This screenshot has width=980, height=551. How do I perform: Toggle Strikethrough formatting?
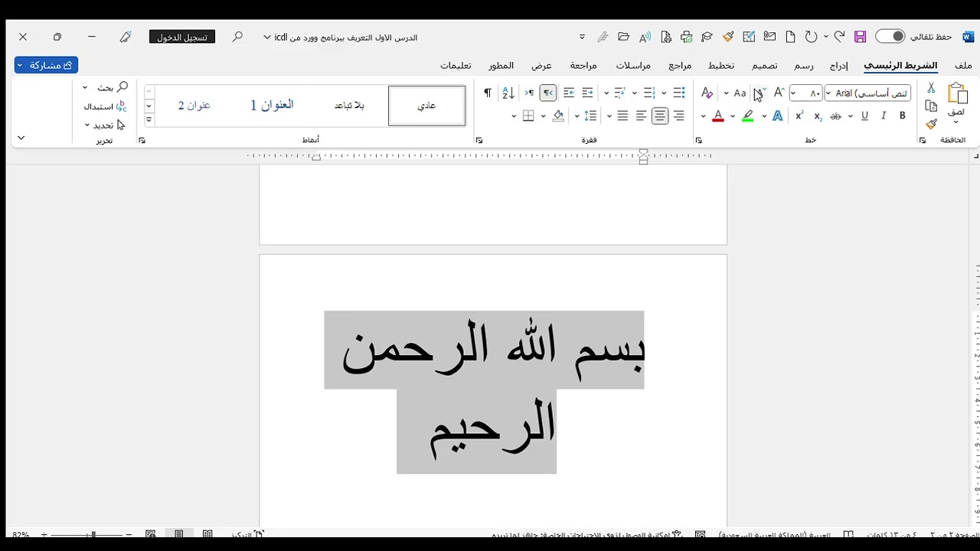(x=835, y=116)
